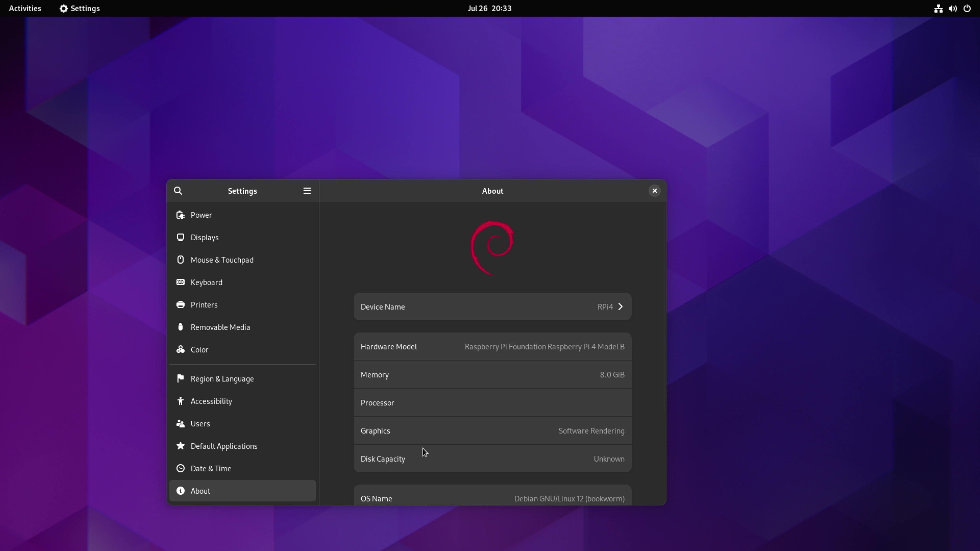
Task: Select the Printers panel
Action: point(242,305)
